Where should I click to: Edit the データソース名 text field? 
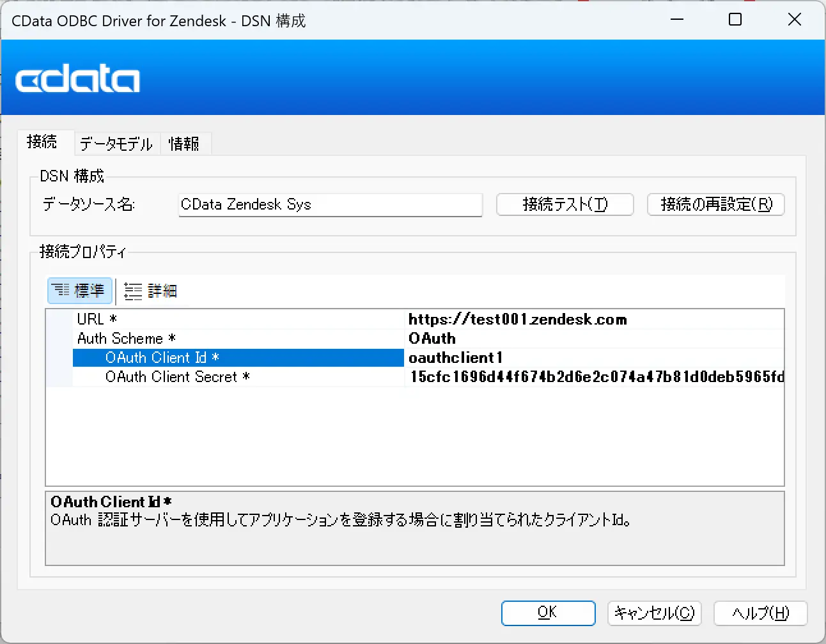click(331, 204)
